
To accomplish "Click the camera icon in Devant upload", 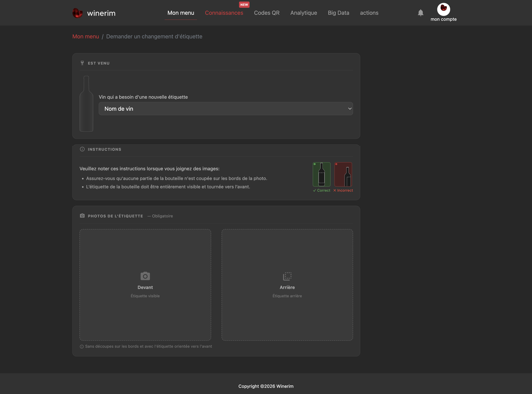I will coord(145,276).
